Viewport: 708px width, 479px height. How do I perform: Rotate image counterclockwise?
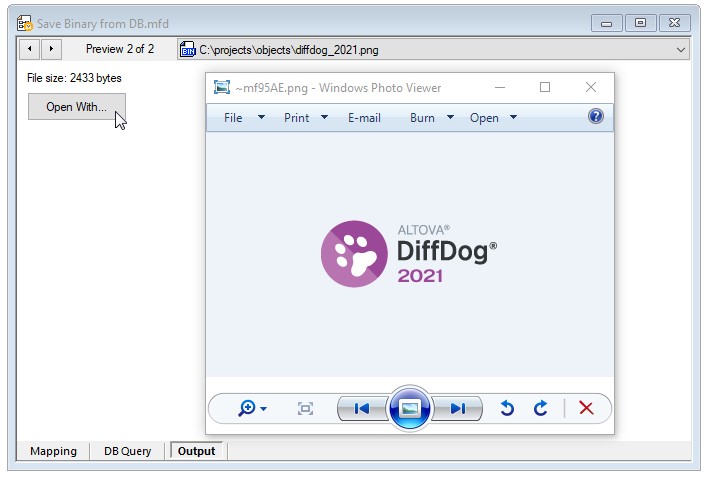tap(507, 408)
